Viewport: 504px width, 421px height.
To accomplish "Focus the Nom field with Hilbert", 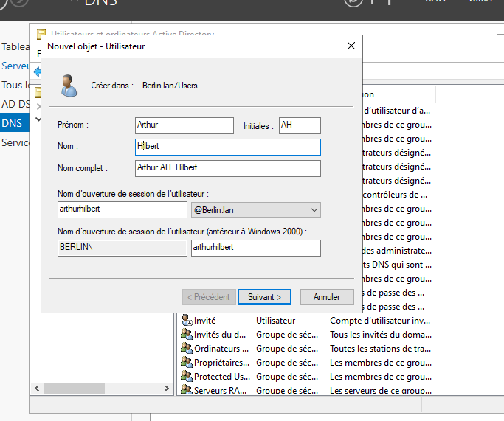I will (x=228, y=147).
